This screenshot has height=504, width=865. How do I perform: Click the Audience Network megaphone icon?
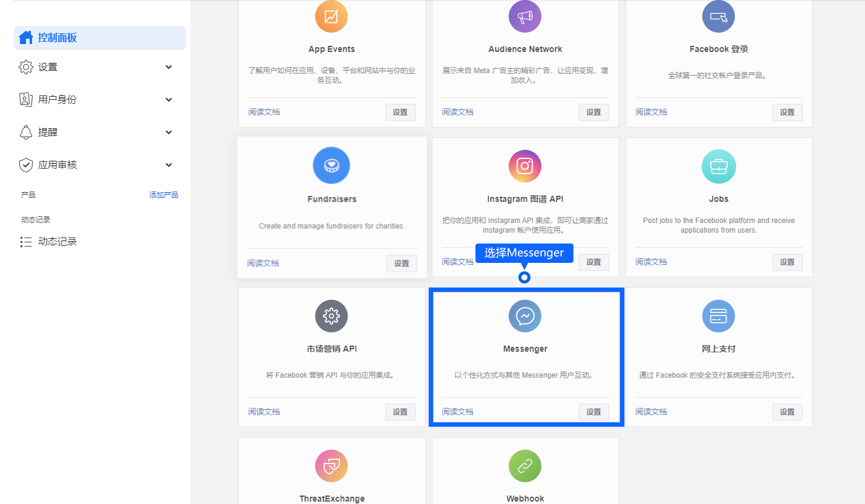click(x=525, y=16)
